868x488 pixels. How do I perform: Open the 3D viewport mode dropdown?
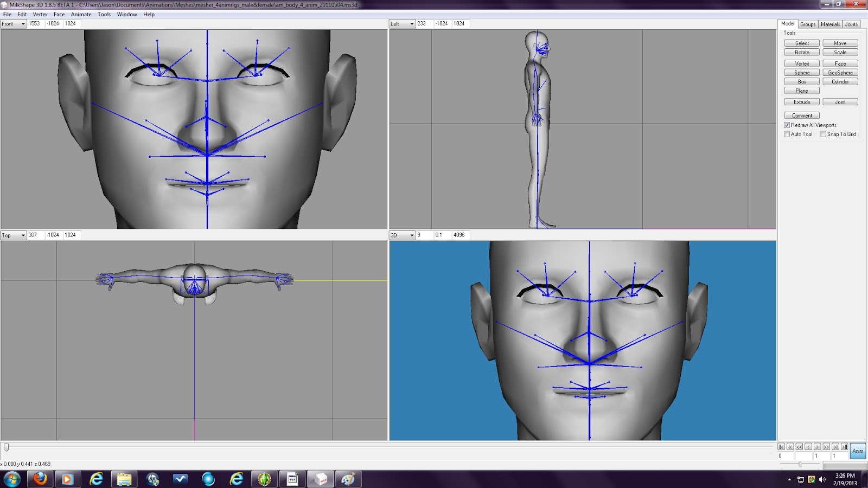tap(411, 235)
